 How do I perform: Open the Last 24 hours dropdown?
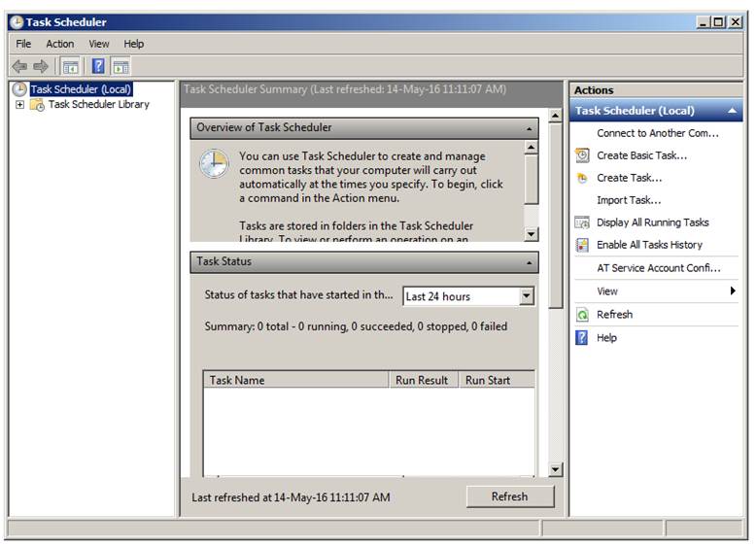pos(527,296)
